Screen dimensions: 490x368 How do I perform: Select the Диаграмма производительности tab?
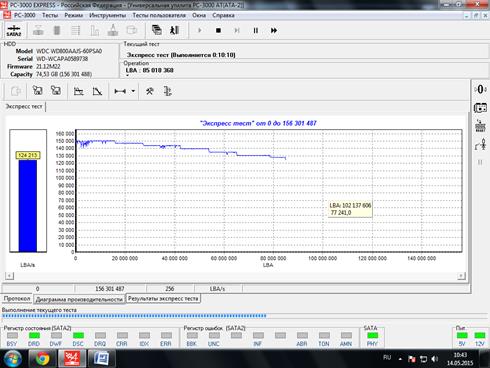[79, 299]
